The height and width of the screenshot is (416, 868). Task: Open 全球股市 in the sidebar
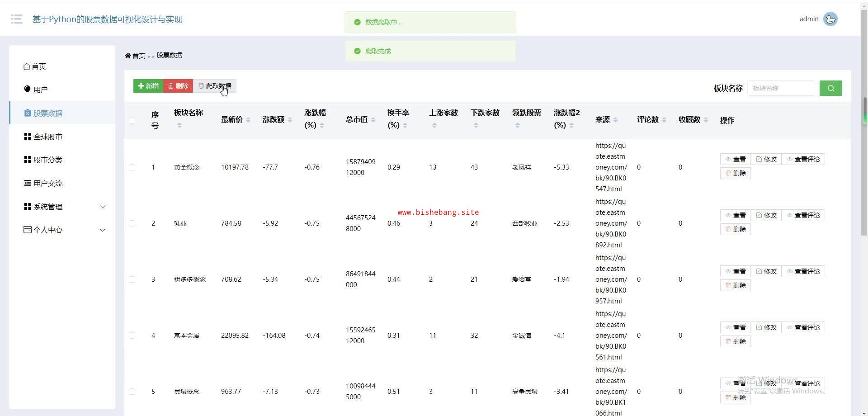[47, 137]
